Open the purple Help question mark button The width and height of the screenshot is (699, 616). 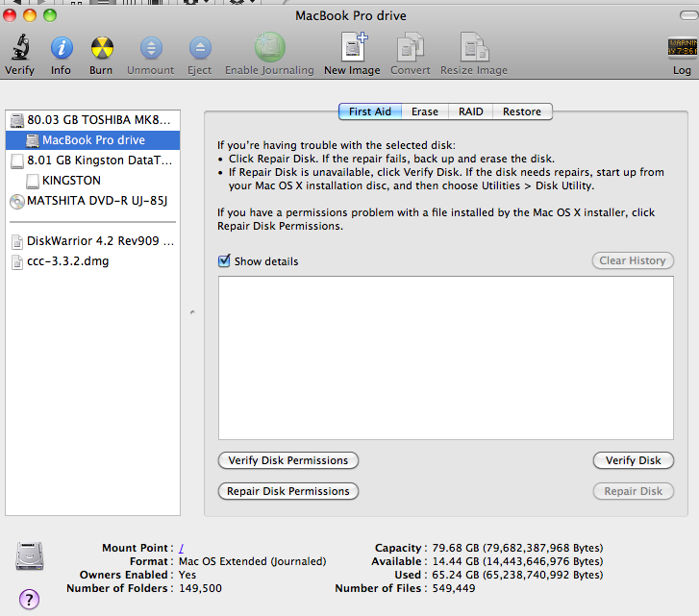30,599
